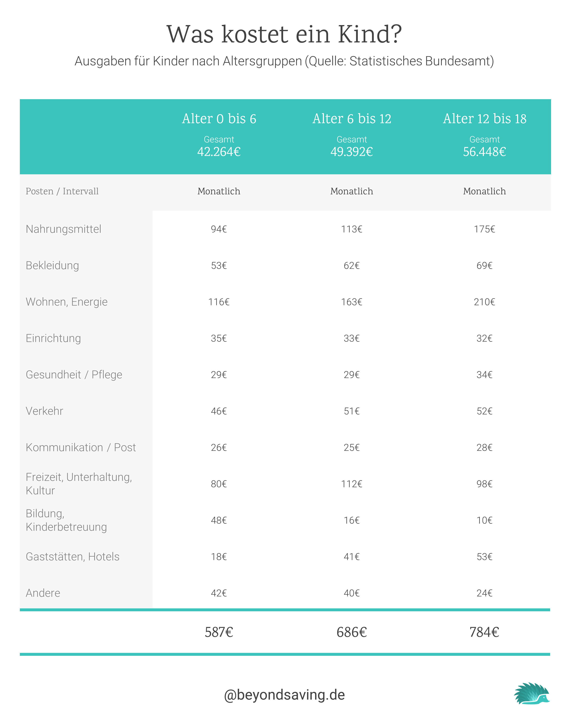Click the hedgehog logo icon
The width and height of the screenshot is (569, 728).
tap(532, 693)
